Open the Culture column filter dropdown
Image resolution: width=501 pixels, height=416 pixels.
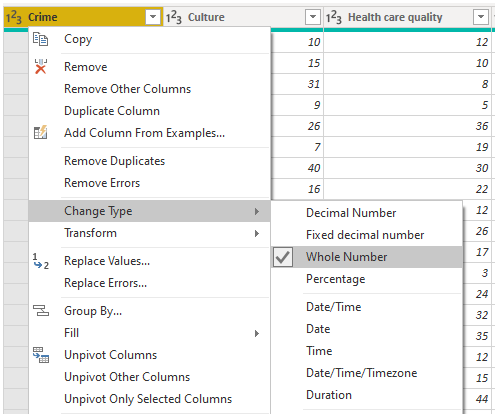point(313,17)
